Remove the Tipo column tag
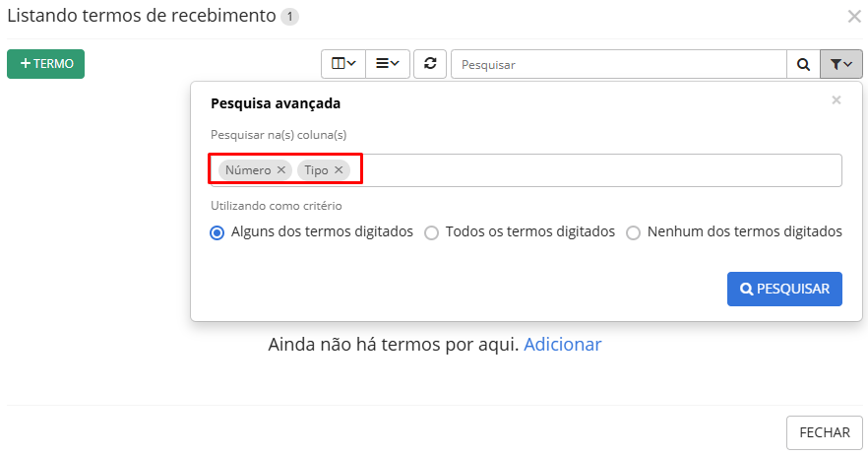868x456 pixels. (x=339, y=169)
